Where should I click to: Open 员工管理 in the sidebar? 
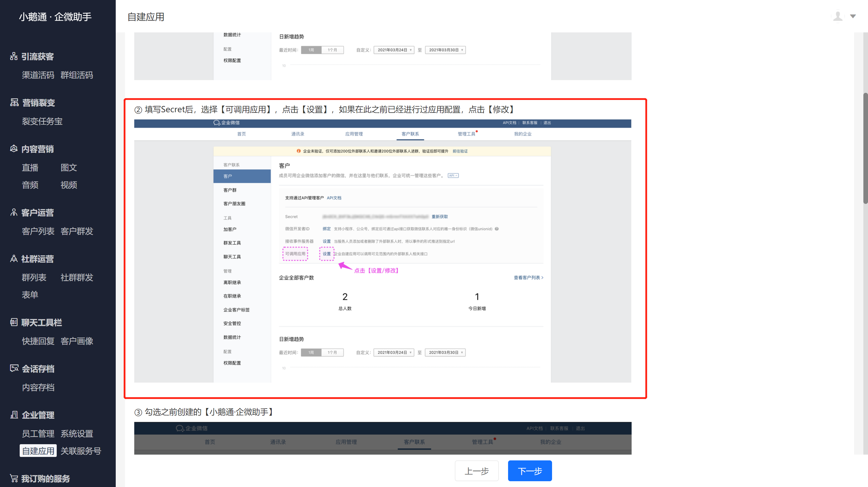(x=38, y=433)
